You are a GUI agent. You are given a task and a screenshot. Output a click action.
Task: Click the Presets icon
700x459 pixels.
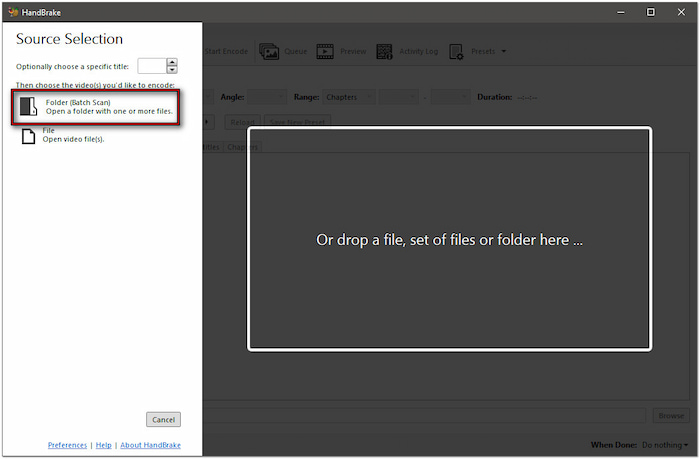456,52
